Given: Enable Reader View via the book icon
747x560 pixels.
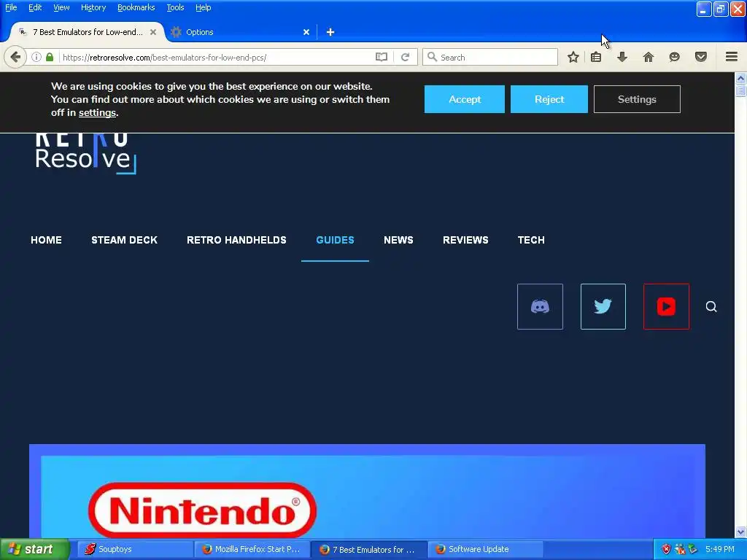Looking at the screenshot, I should (381, 57).
